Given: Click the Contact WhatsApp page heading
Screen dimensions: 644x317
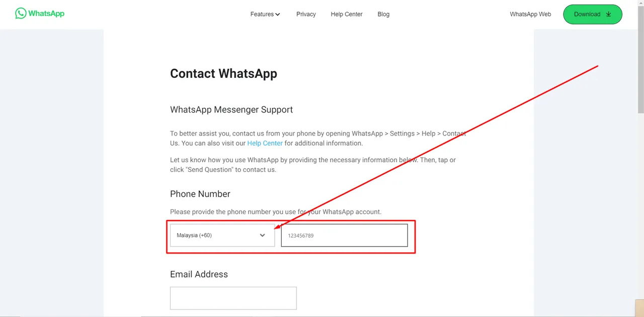Looking at the screenshot, I should [223, 73].
